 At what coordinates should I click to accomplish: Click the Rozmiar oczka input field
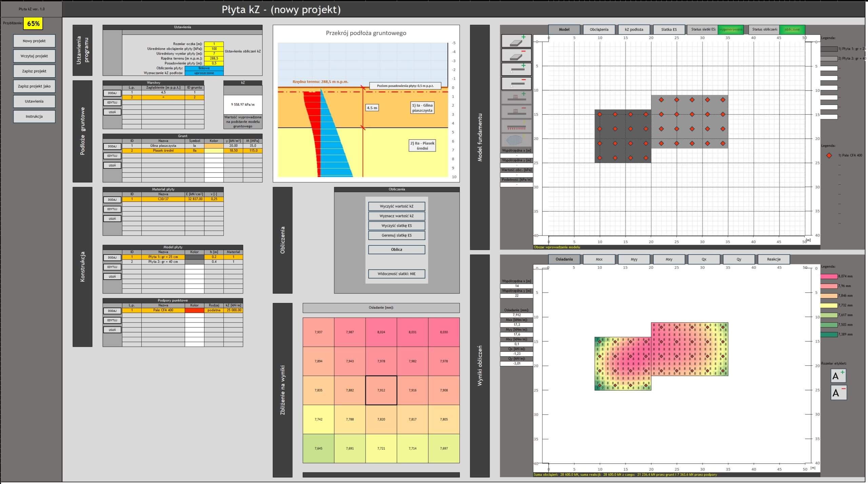pos(214,44)
